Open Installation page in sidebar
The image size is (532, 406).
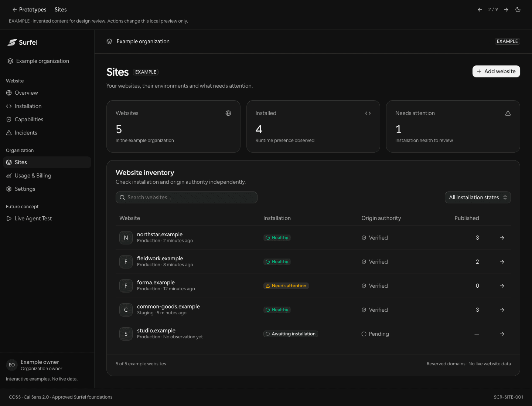[47, 106]
